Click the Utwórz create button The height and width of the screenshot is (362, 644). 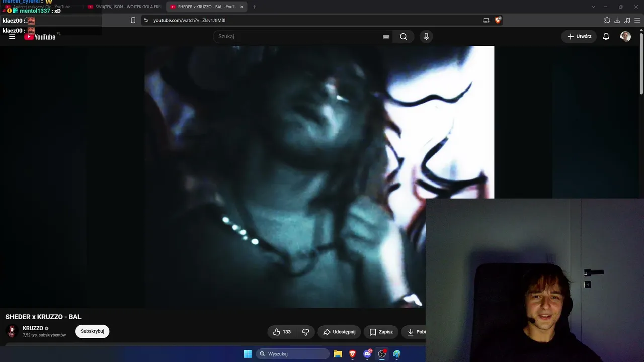coord(579,36)
